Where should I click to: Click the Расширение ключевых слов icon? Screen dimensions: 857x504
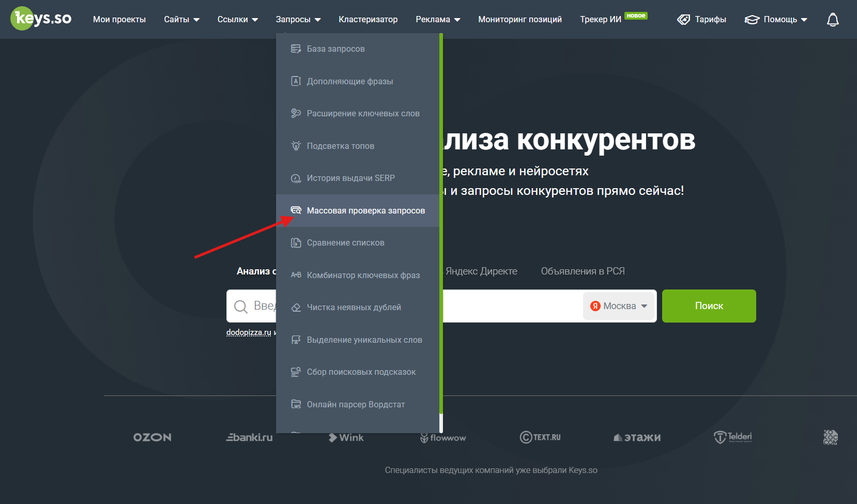tap(296, 113)
